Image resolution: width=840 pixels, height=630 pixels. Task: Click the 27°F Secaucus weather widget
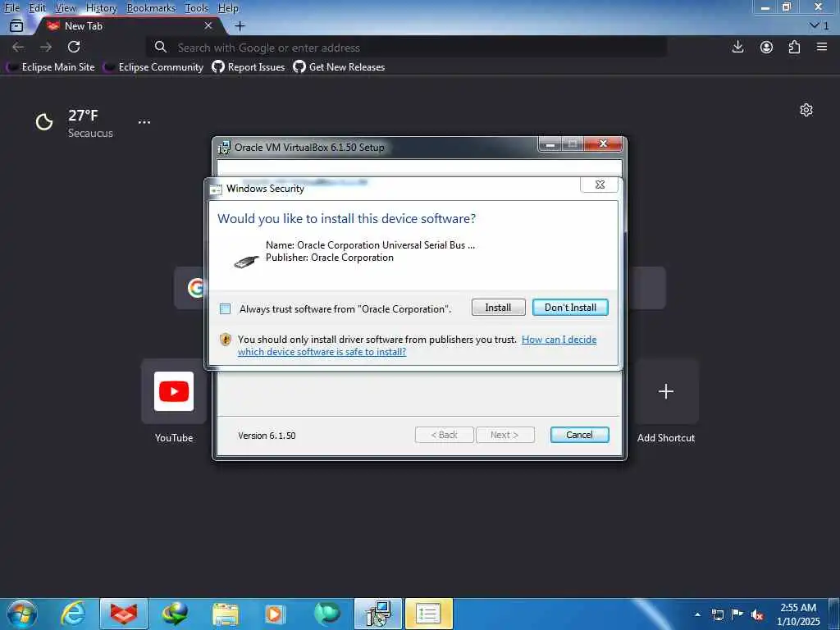[75, 123]
